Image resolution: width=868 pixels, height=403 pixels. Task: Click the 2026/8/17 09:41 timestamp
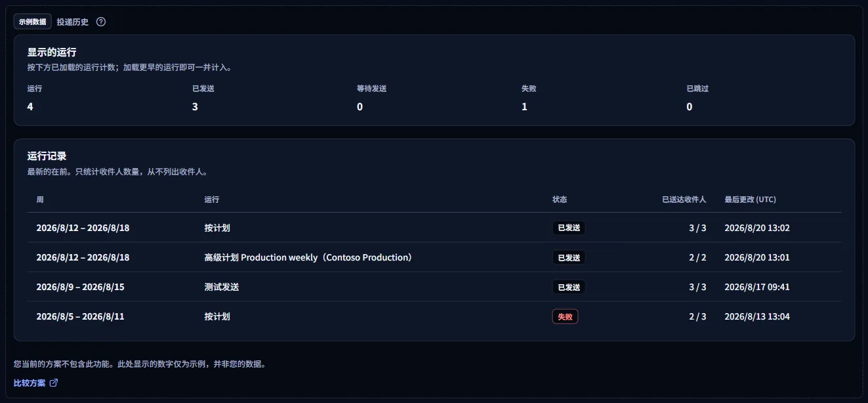point(757,287)
